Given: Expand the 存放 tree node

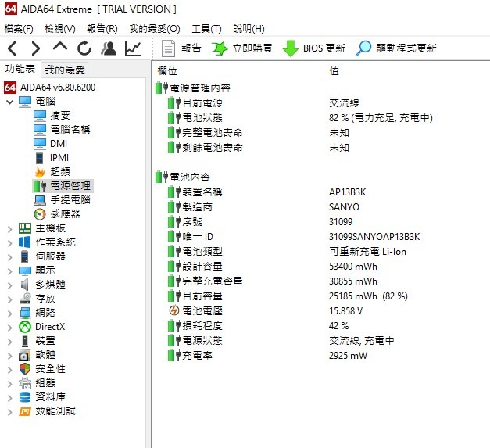Looking at the screenshot, I should click(9, 299).
